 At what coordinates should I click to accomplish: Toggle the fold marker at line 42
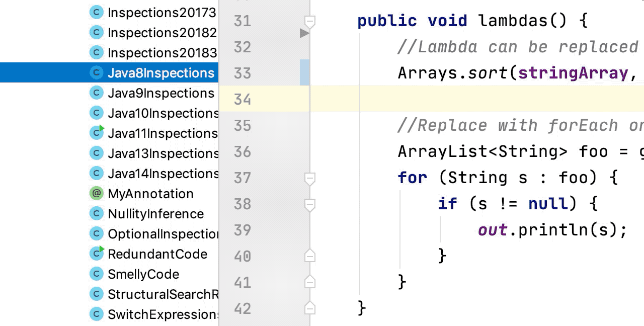pos(309,308)
